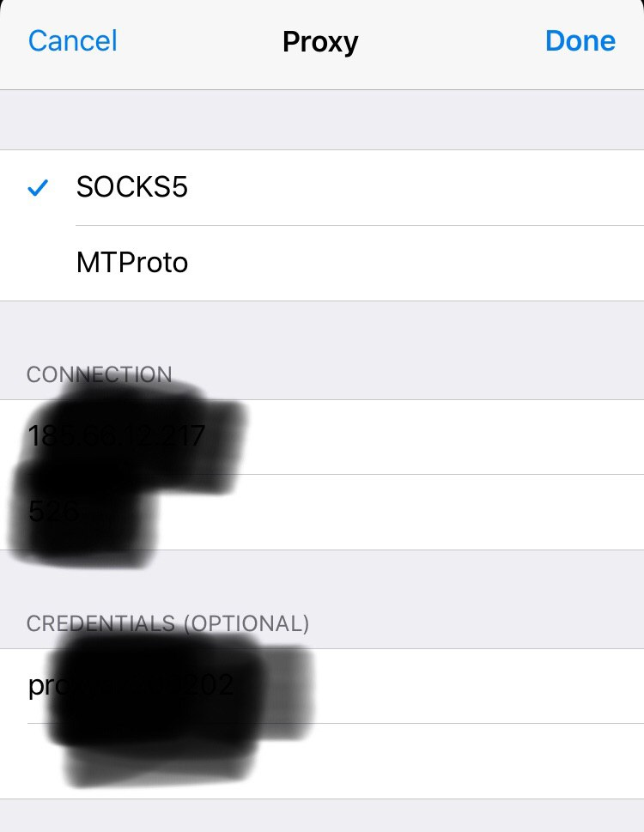
Task: Tap the Proxy title in the header
Action: pos(321,41)
